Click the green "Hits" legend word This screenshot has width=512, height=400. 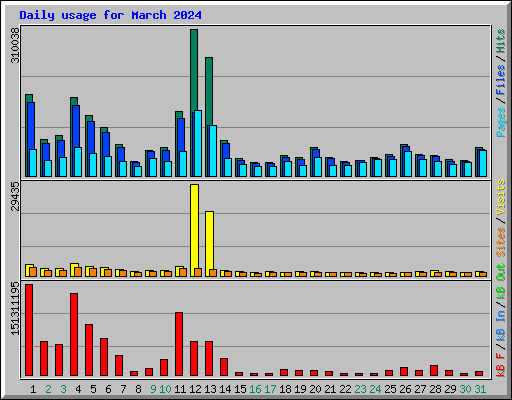point(501,41)
